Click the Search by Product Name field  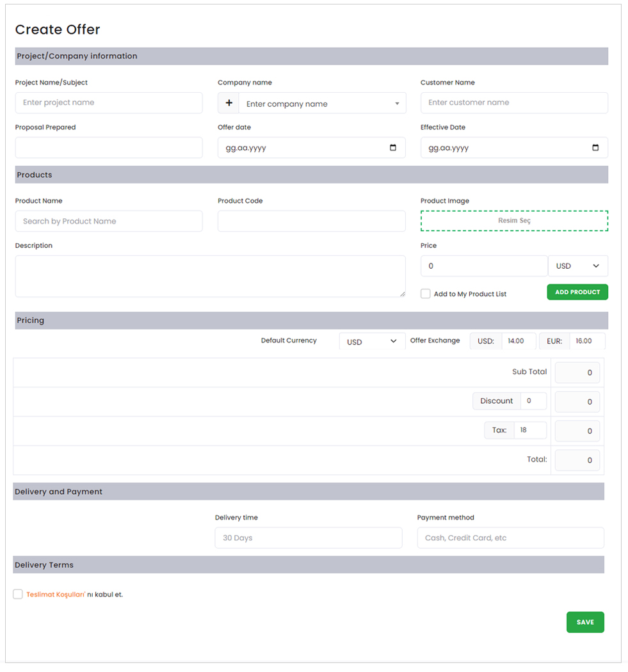click(109, 221)
